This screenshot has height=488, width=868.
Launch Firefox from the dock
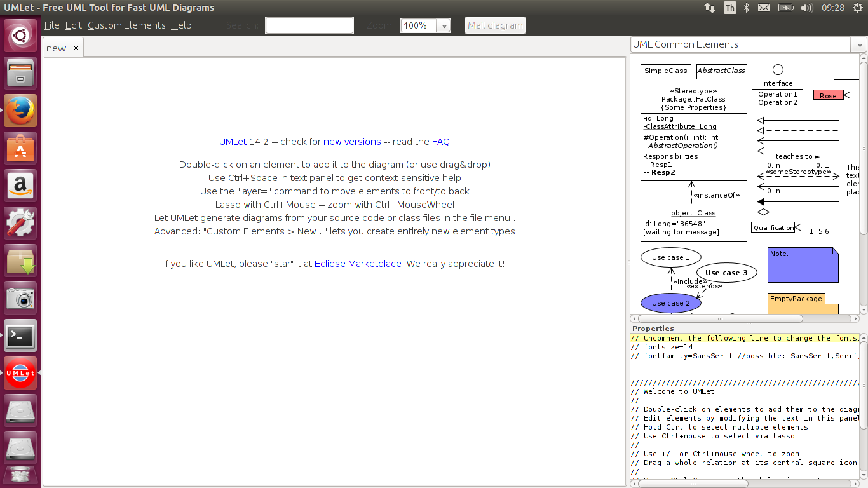click(x=20, y=111)
